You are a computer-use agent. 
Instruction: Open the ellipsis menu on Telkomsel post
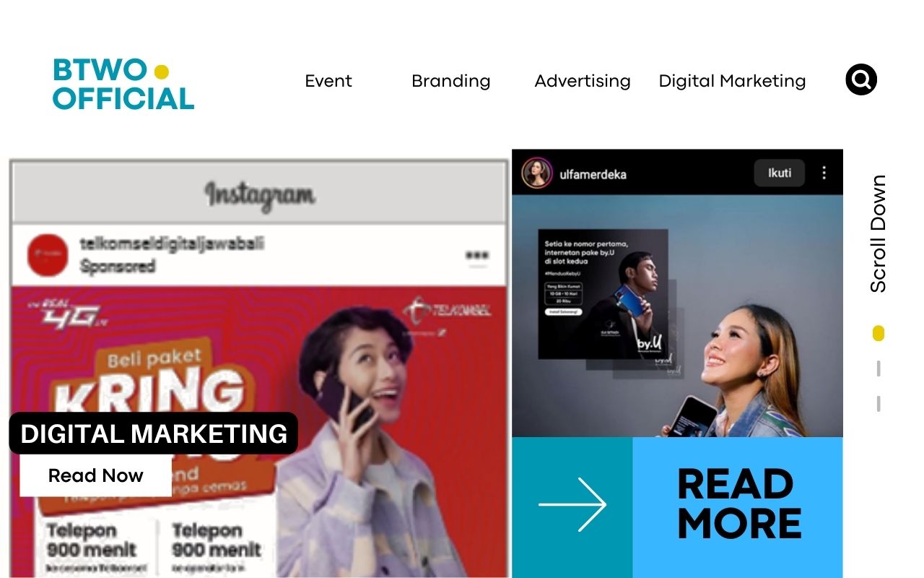[x=477, y=255]
